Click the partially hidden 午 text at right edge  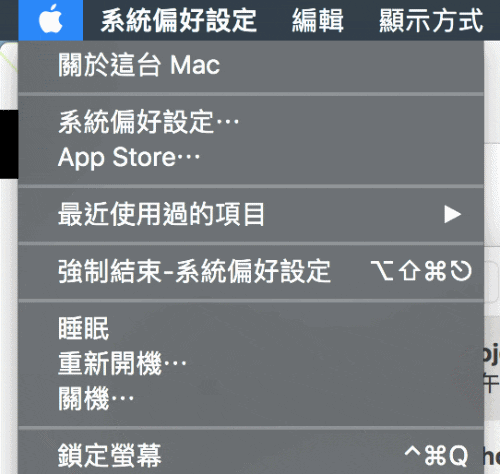click(492, 384)
